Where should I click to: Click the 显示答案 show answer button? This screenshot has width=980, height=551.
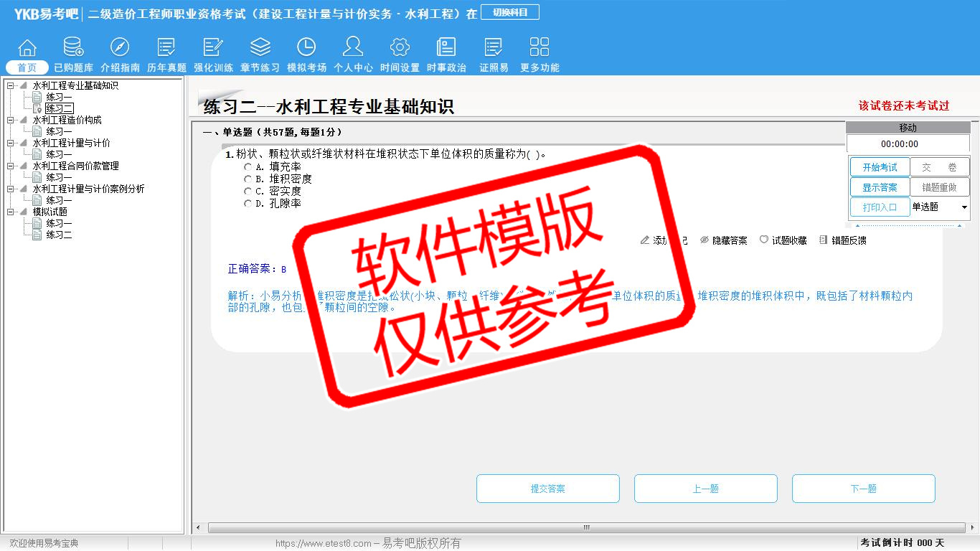tap(880, 187)
